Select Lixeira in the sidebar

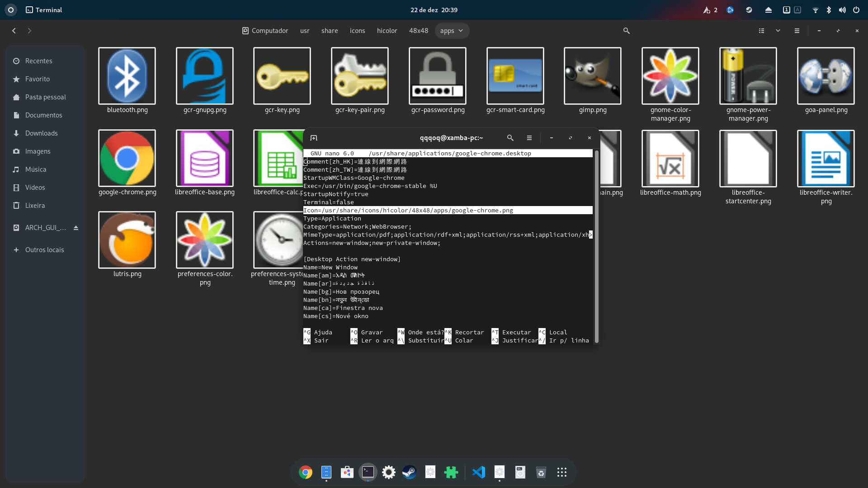click(x=35, y=206)
